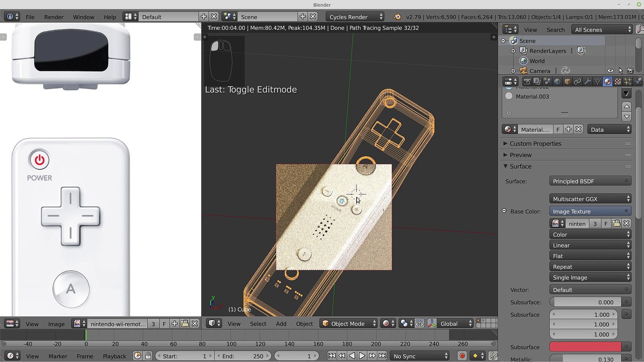Open the Modifiers tab (wrench icon)
Image resolution: width=644 pixels, height=362 pixels.
click(588, 81)
